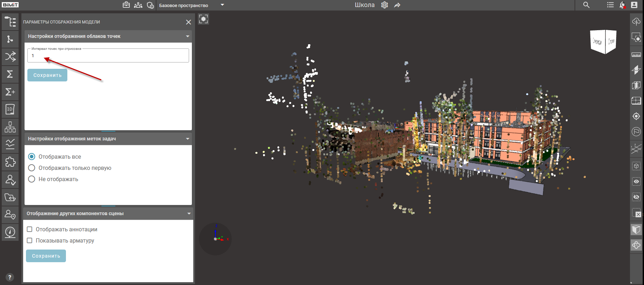
Task: Click top 'Сохранить' button under point interval
Action: (47, 75)
